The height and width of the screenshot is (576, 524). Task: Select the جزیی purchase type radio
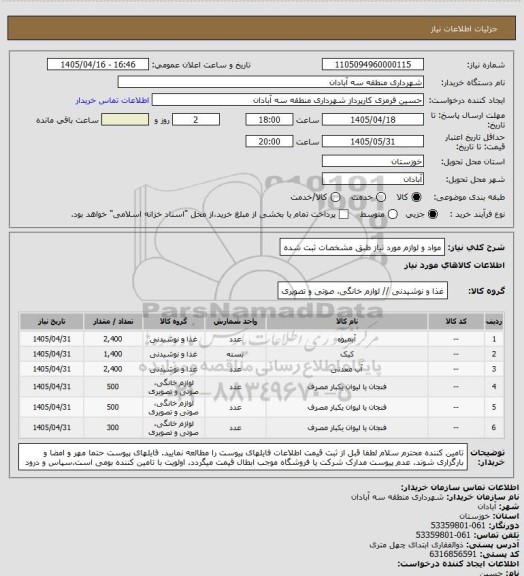433,214
